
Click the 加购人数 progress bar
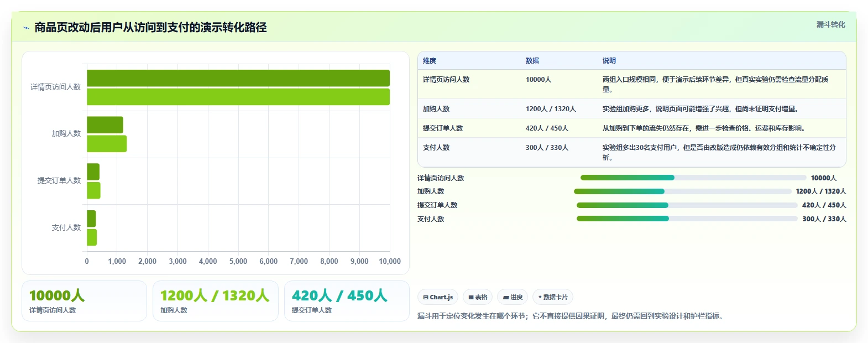(x=683, y=191)
